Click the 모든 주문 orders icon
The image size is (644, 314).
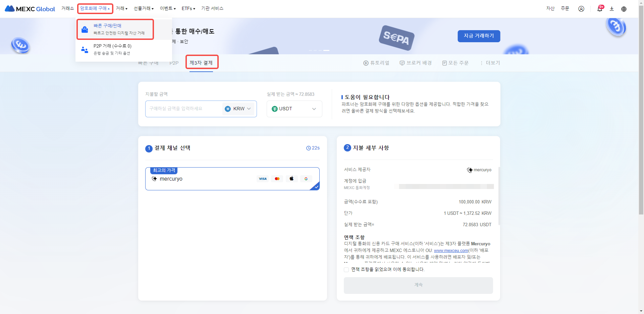coord(444,63)
